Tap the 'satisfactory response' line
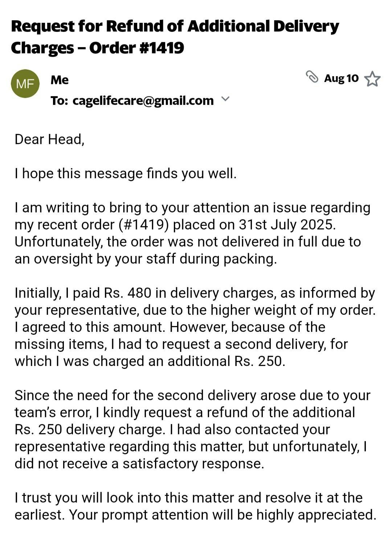 (x=139, y=464)
